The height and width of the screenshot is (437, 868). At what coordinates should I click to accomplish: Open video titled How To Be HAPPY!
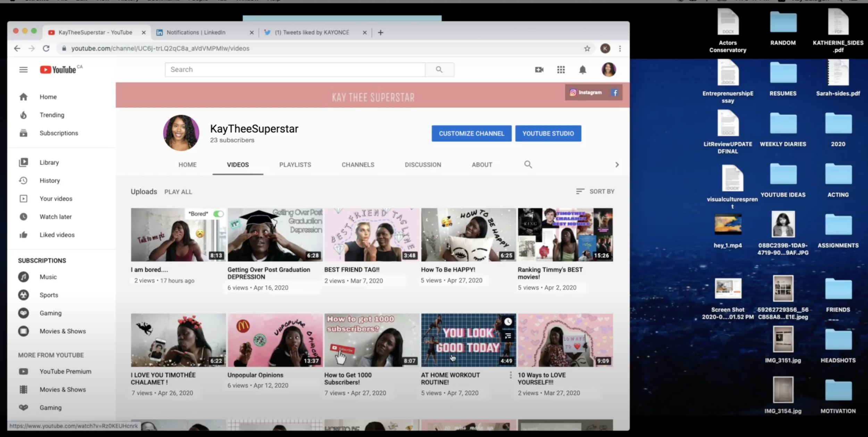point(448,270)
